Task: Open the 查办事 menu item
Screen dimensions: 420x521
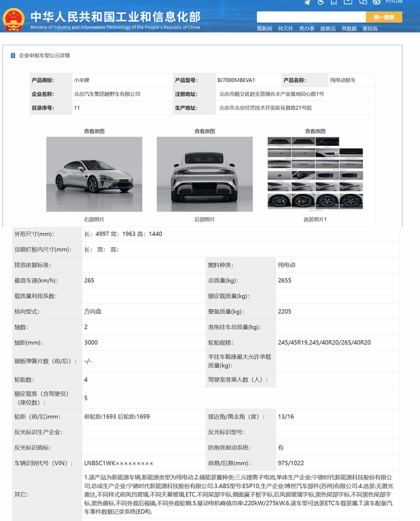Action: coord(307,29)
